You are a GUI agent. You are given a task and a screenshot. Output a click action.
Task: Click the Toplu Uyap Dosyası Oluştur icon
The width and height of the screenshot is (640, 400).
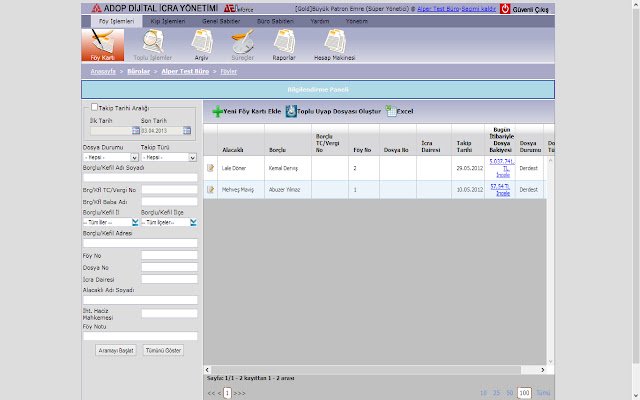291,111
